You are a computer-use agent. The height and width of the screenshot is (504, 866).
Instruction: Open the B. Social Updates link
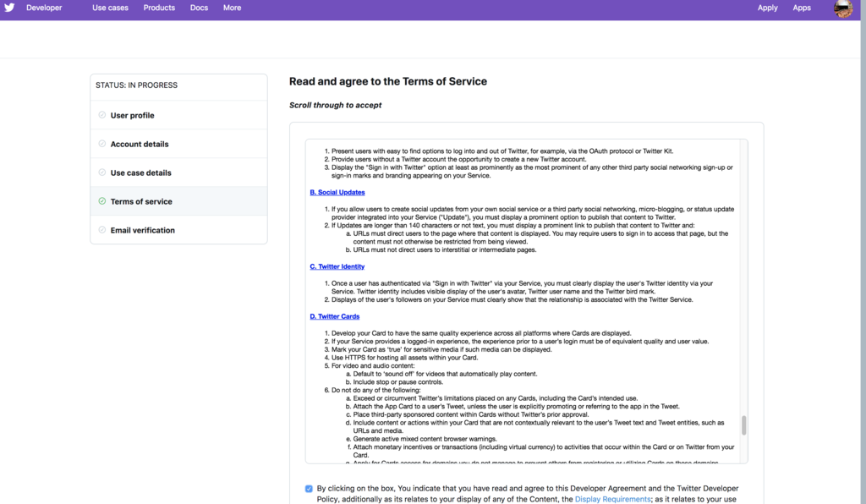[x=337, y=192]
